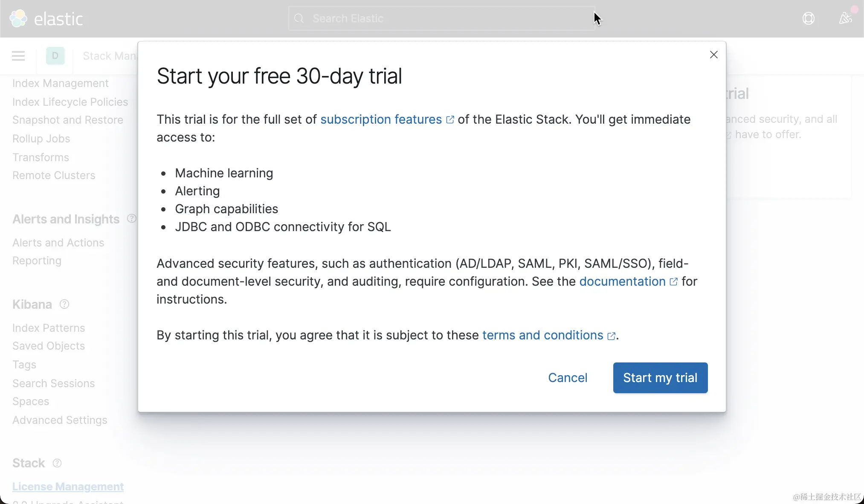Close the trial dialog with X

[x=713, y=55]
